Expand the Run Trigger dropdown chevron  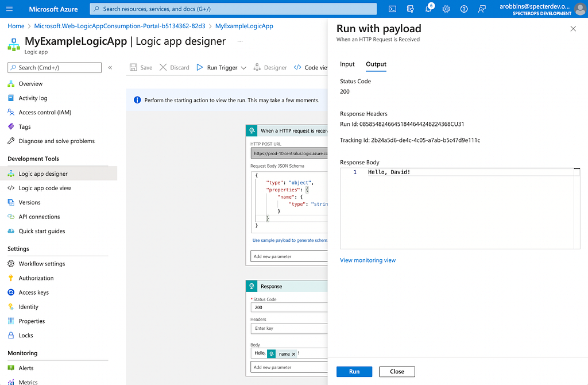[x=243, y=68]
